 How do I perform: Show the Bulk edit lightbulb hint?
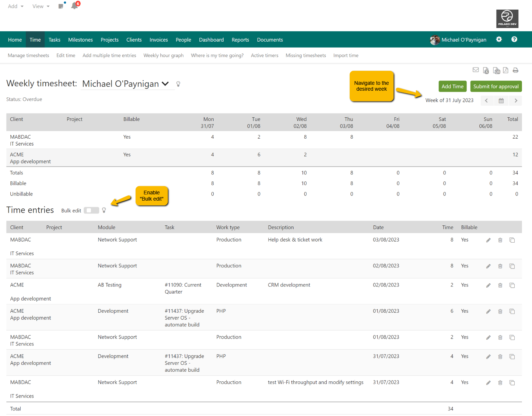pyautogui.click(x=104, y=210)
